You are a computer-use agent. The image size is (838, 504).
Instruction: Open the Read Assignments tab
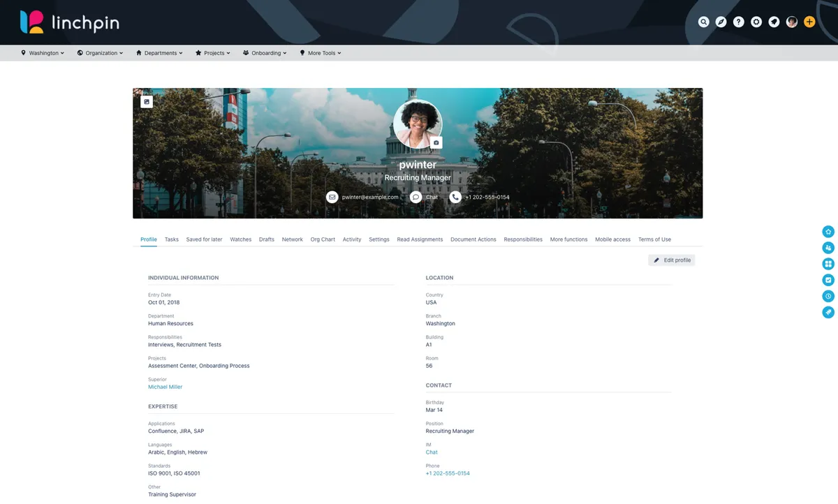420,239
